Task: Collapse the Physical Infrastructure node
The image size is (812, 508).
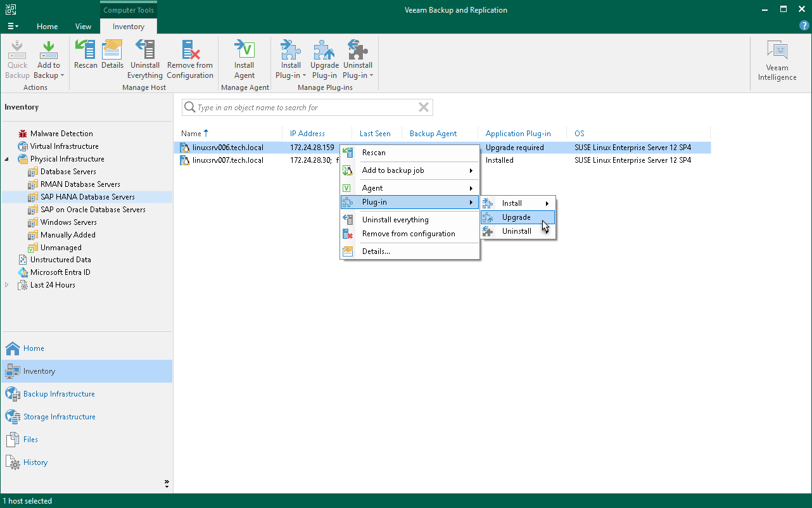Action: pos(7,159)
